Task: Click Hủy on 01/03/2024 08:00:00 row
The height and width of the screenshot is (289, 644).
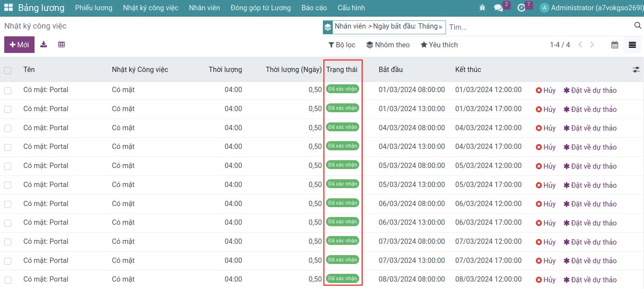Action: point(546,90)
